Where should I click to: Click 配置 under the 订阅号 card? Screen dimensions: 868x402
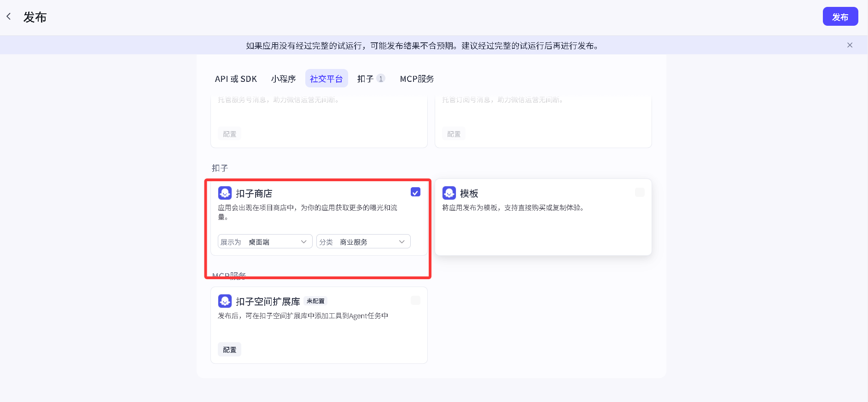point(454,134)
